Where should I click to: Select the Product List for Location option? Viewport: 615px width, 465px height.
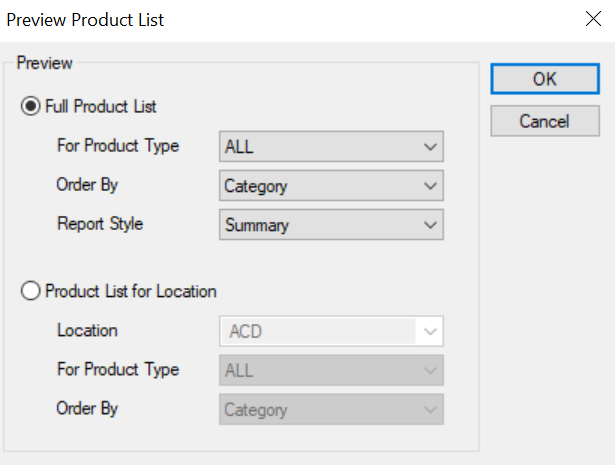pyautogui.click(x=31, y=291)
